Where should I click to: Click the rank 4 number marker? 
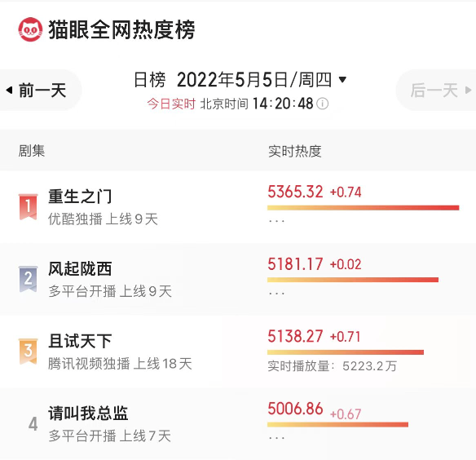[x=33, y=424]
